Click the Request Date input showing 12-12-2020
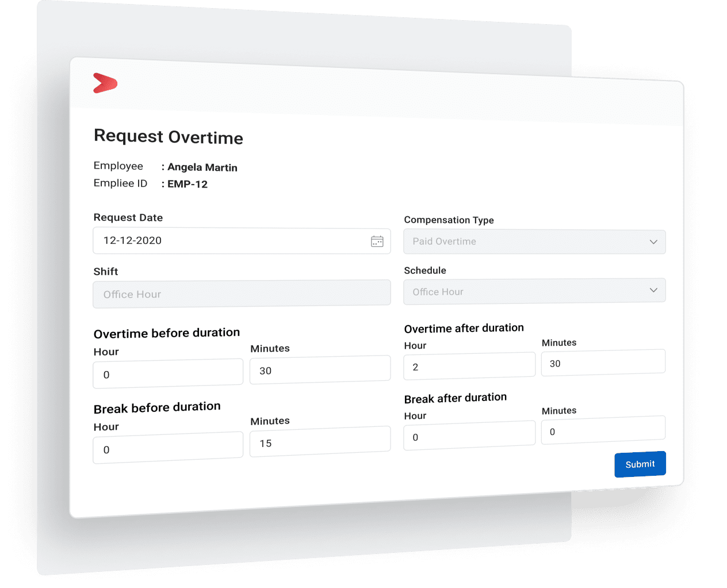 coord(242,240)
